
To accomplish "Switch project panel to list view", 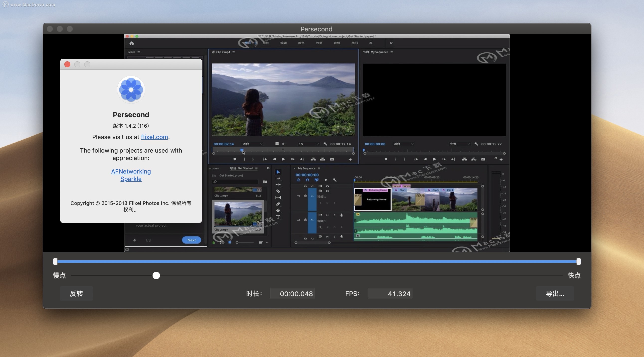I will click(x=222, y=243).
